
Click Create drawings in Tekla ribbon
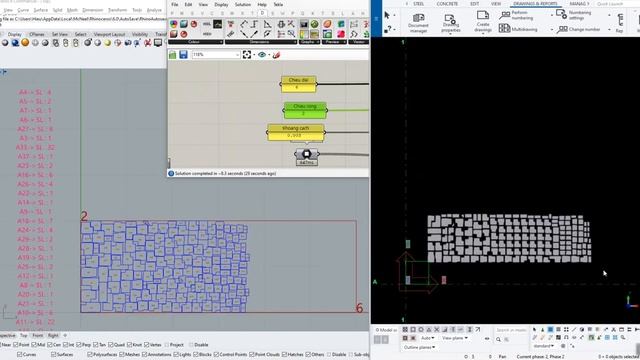[483, 22]
